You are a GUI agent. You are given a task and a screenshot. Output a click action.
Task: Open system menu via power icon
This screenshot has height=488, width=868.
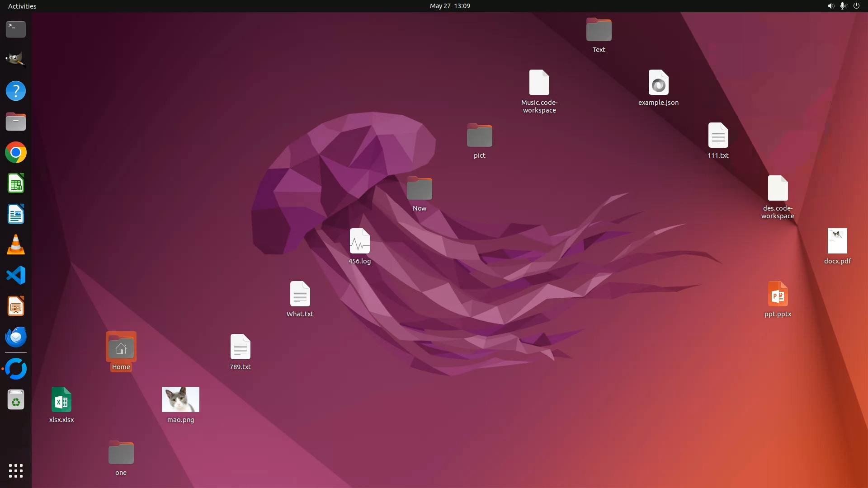point(856,6)
